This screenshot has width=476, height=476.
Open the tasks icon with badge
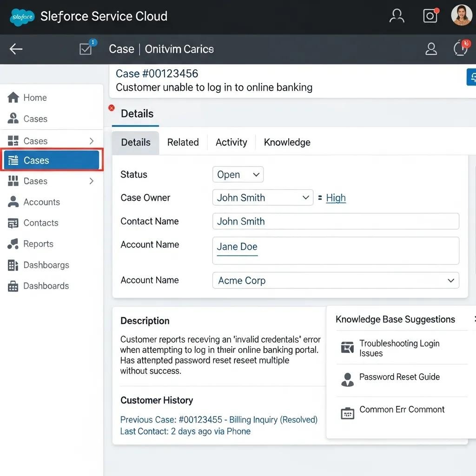[86, 49]
